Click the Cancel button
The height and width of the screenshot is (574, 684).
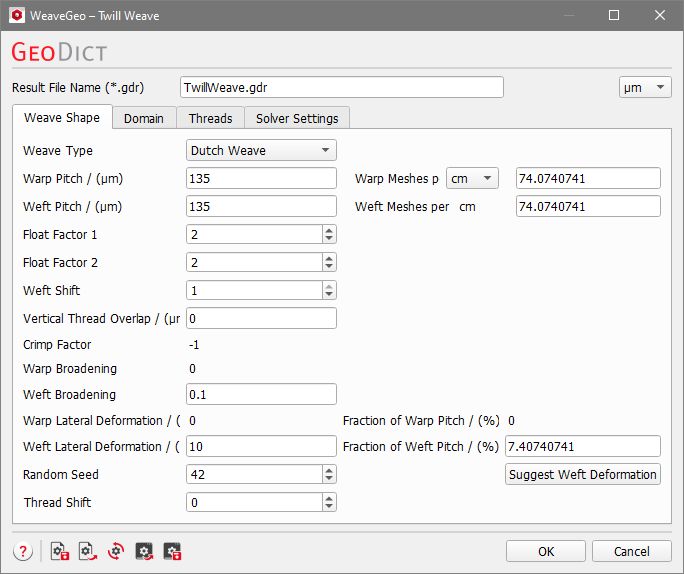[631, 551]
